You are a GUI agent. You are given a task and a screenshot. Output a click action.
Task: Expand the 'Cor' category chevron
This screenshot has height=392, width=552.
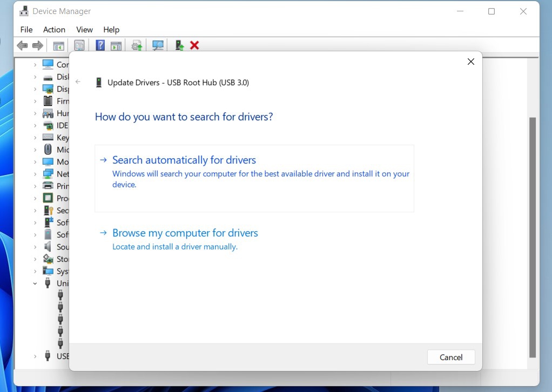point(35,65)
